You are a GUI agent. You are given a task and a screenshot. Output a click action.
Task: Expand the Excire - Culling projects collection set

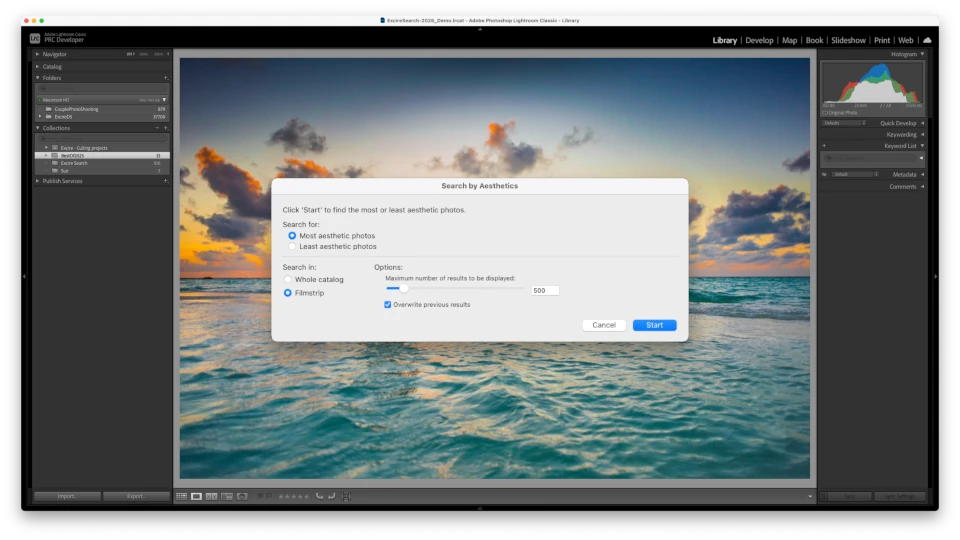[46, 147]
